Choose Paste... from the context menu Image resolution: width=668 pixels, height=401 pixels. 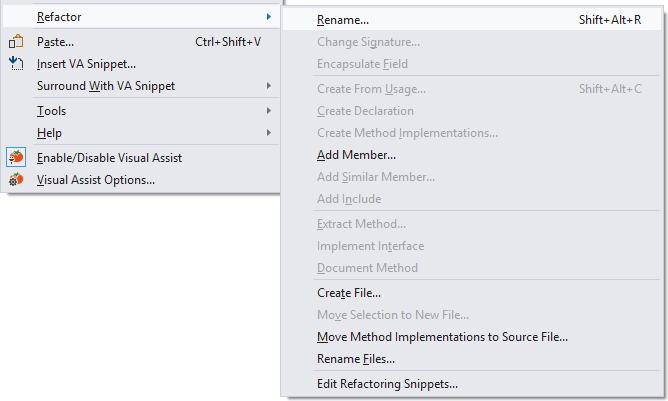point(55,42)
